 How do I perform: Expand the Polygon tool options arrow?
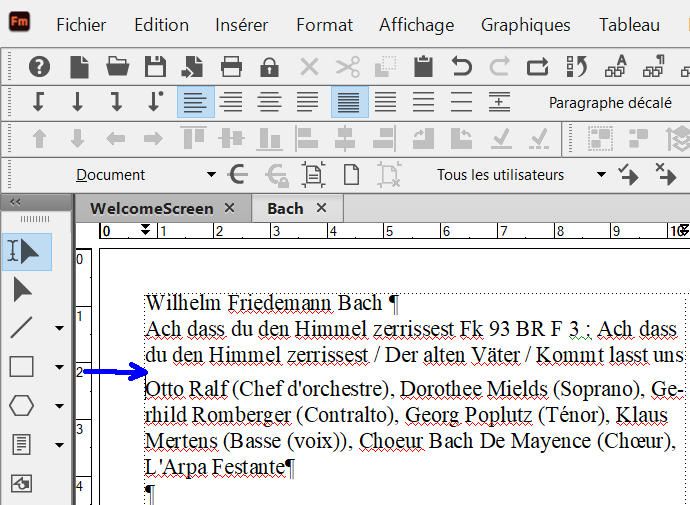(x=59, y=406)
